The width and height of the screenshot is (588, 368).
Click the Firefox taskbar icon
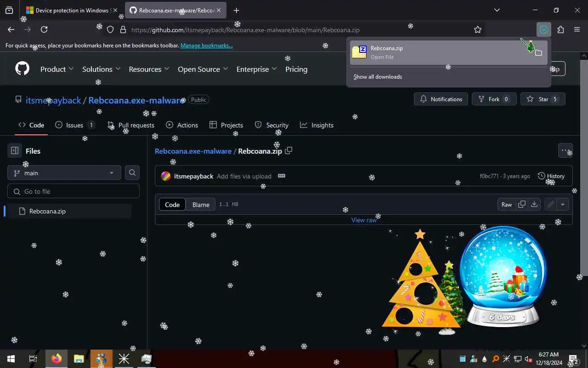(57, 359)
